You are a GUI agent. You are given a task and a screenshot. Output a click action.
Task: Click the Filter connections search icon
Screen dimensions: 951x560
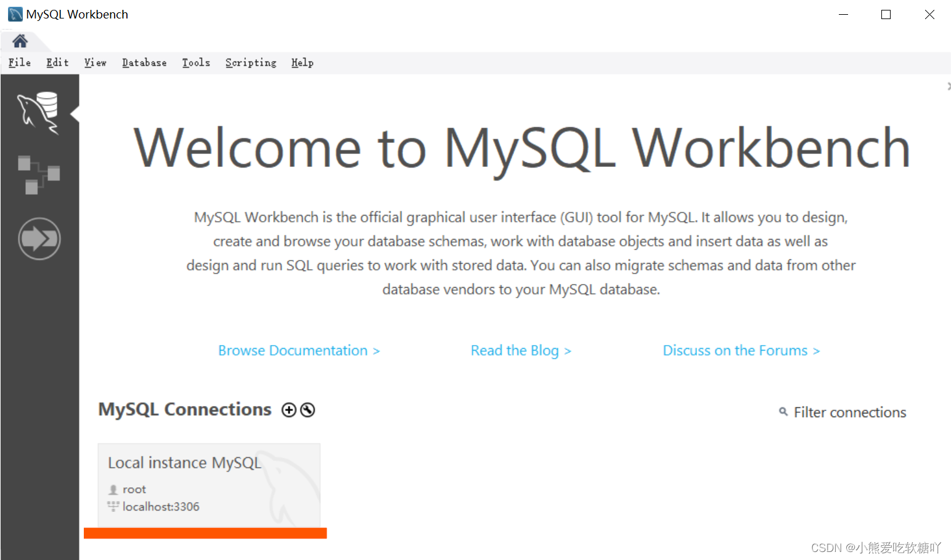[x=783, y=412]
